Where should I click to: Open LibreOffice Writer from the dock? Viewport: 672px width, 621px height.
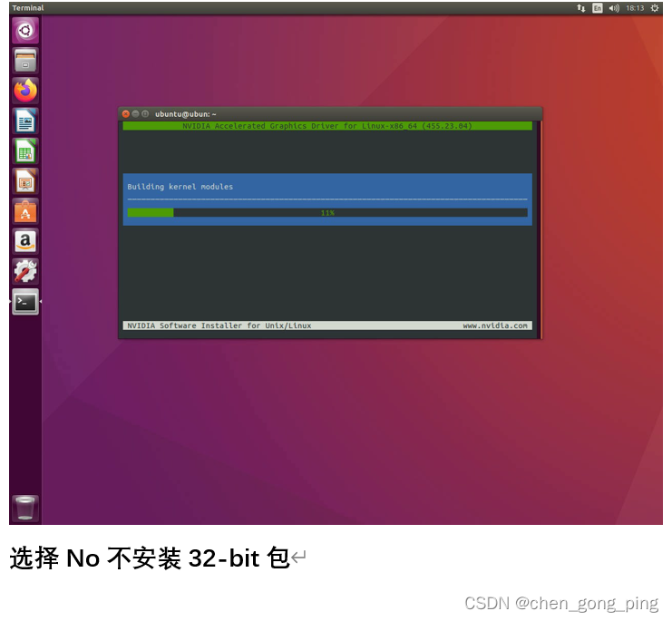[25, 121]
